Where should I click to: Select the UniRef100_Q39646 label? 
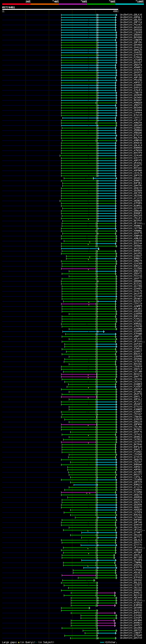point(131,241)
